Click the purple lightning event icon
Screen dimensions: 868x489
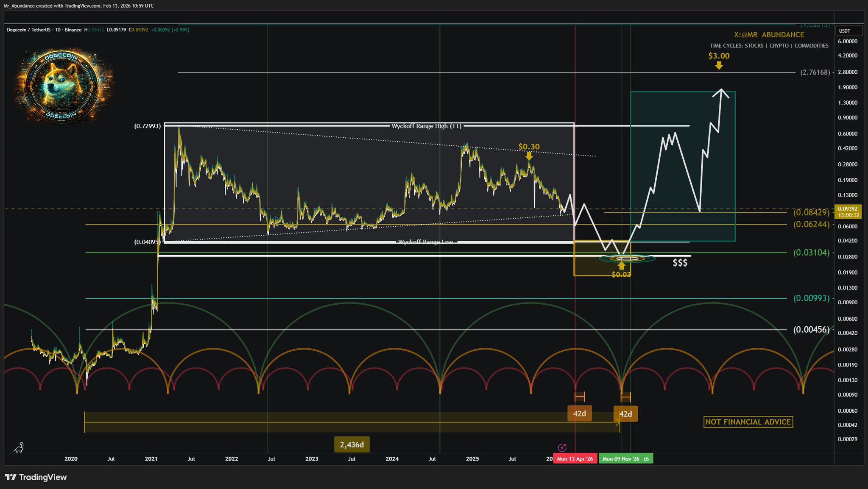[x=562, y=447]
